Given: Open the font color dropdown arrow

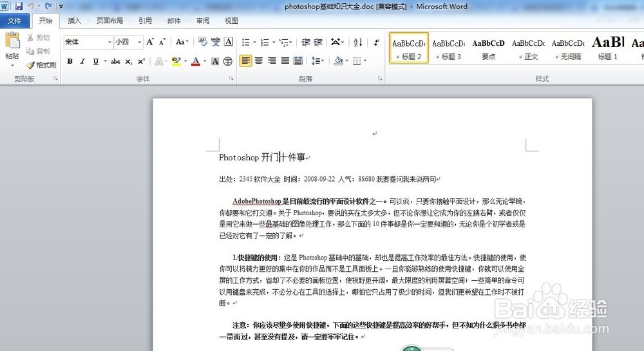Looking at the screenshot, I should pyautogui.click(x=205, y=62).
